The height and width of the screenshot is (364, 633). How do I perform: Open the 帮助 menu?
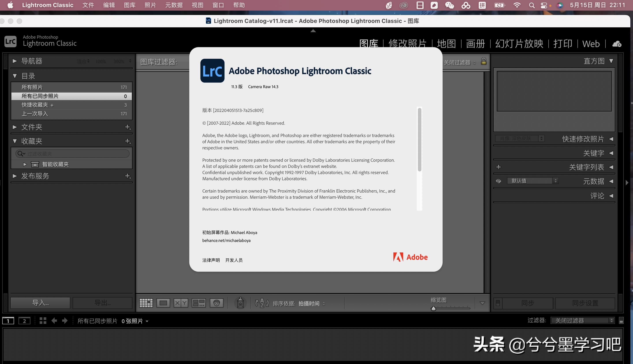[x=239, y=5]
